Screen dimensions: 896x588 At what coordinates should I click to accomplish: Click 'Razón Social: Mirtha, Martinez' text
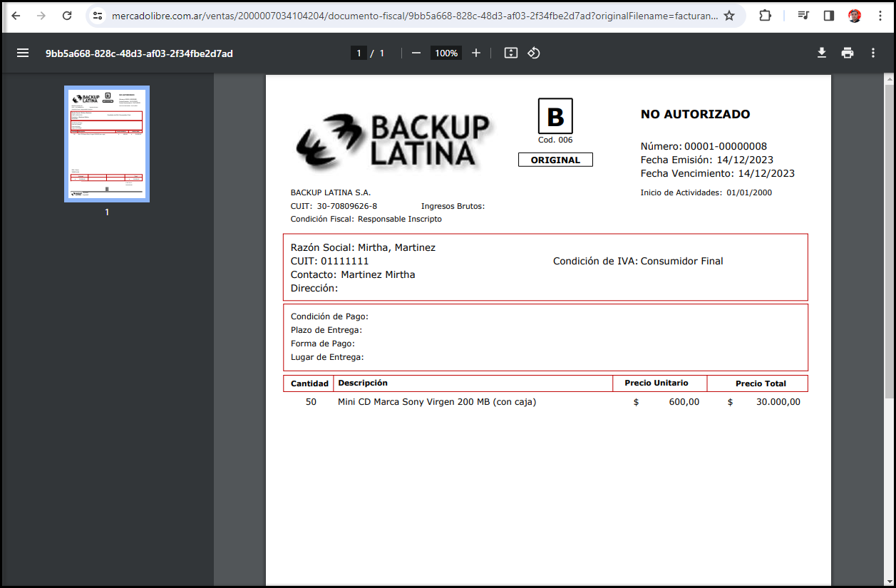click(363, 247)
